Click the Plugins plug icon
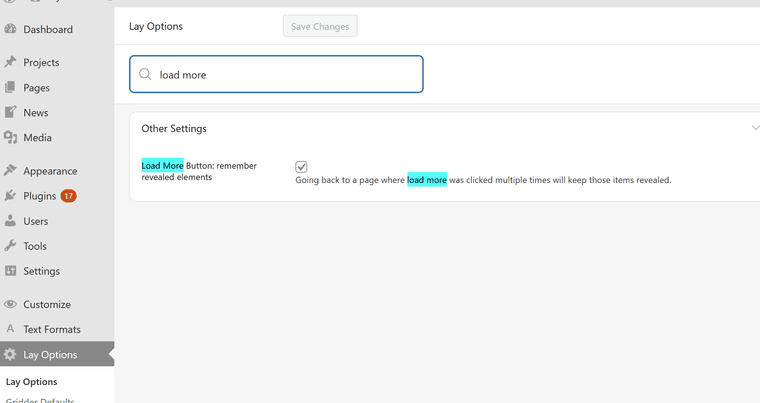Viewport: 760px width, 403px height. point(10,196)
